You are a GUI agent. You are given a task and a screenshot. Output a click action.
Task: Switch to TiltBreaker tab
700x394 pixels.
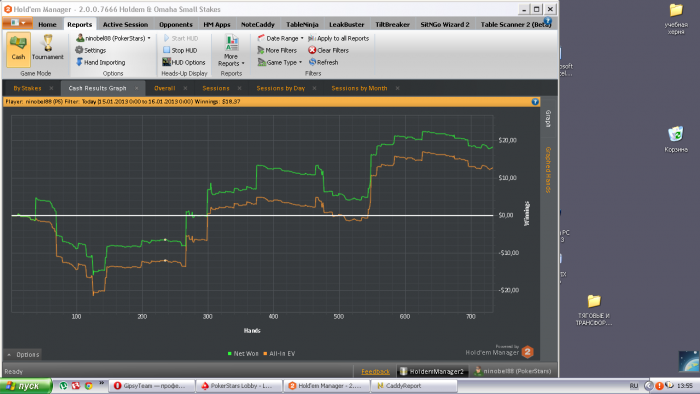click(x=392, y=25)
